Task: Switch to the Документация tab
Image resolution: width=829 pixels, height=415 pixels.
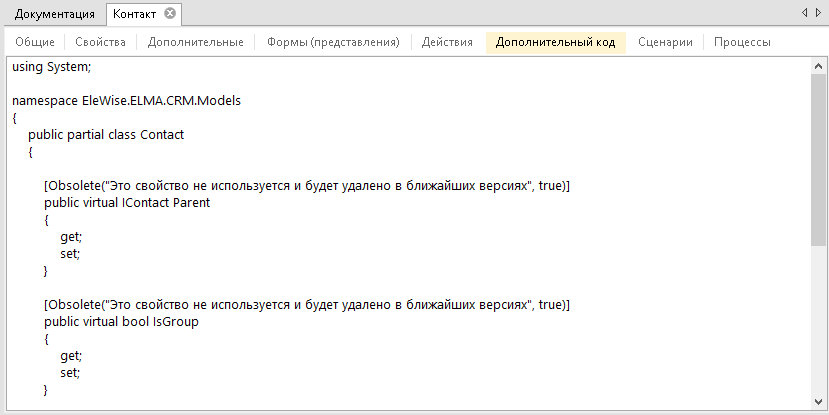Action: [54, 14]
